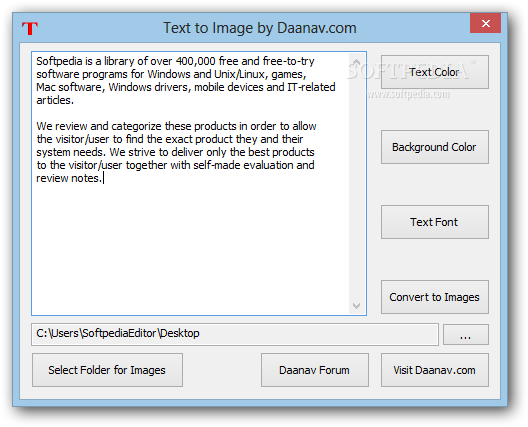This screenshot has width=528, height=427.
Task: Click the output path field C:\Users\SoftpediaEditor\Desktop
Action: pos(235,334)
